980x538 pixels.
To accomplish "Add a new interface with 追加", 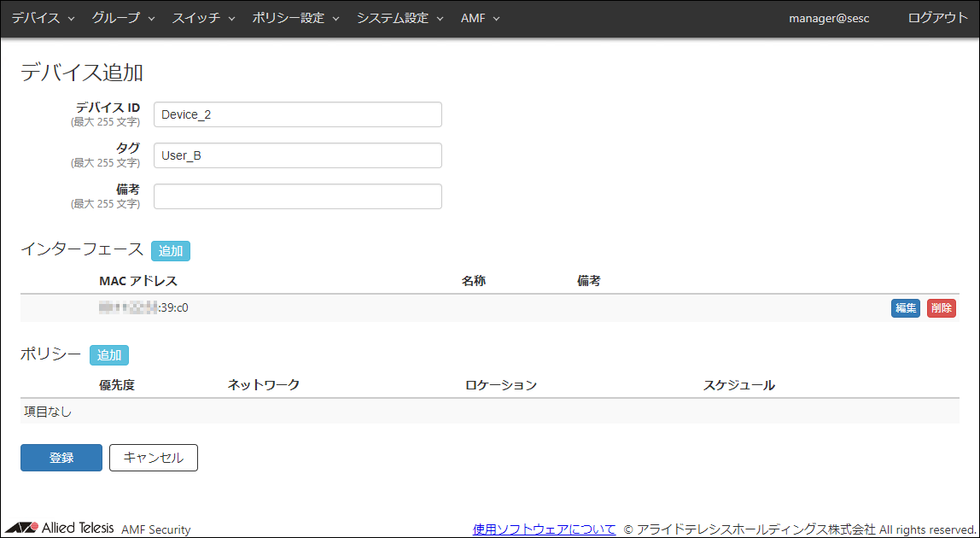I will click(x=171, y=251).
